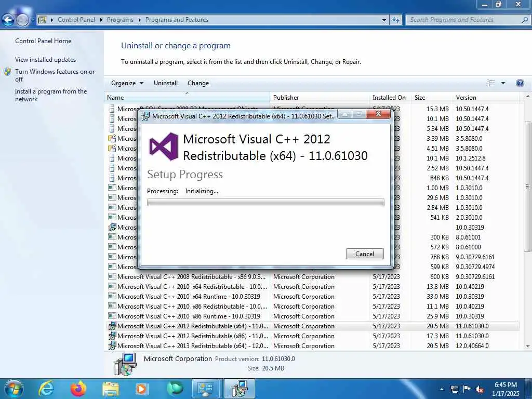Screen dimensions: 532x399
Task: Select Programs in the address breadcrumb
Action: (x=120, y=20)
